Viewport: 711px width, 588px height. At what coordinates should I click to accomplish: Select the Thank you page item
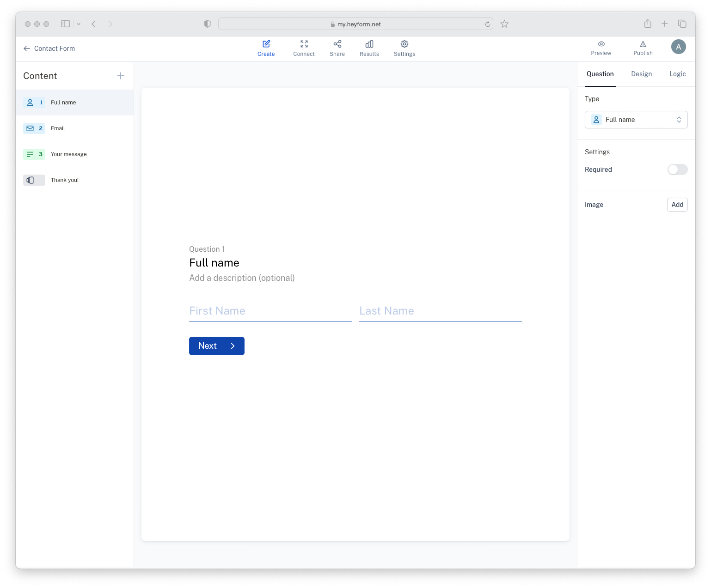click(x=75, y=180)
